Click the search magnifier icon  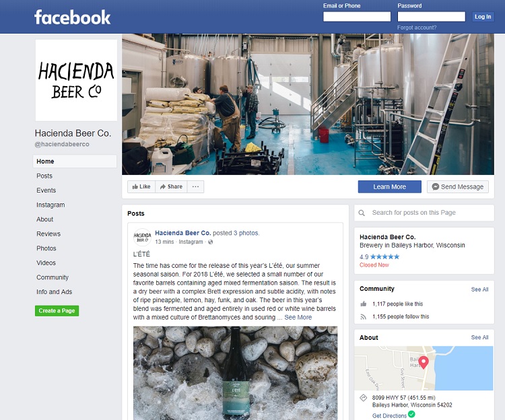tap(362, 213)
